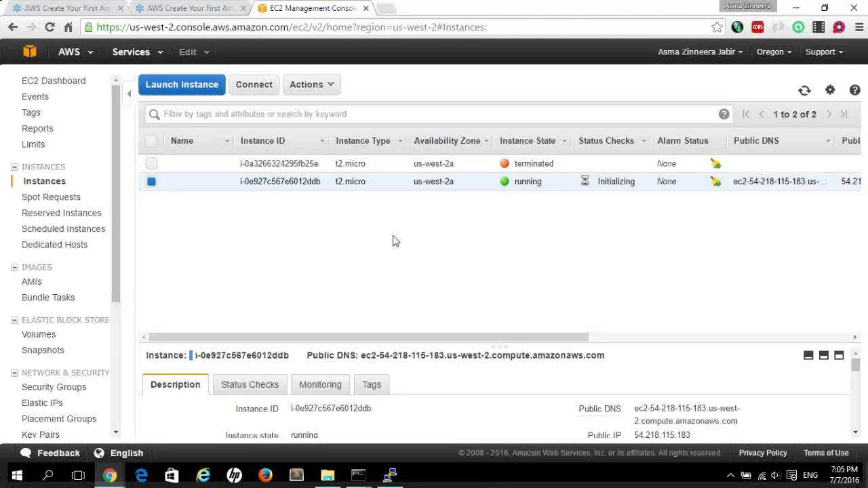This screenshot has width=868, height=488.
Task: Refresh the instances list
Action: [804, 90]
